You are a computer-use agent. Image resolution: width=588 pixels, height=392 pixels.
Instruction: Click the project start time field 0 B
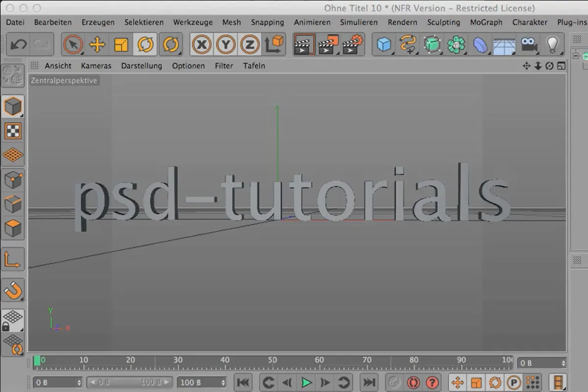58,382
